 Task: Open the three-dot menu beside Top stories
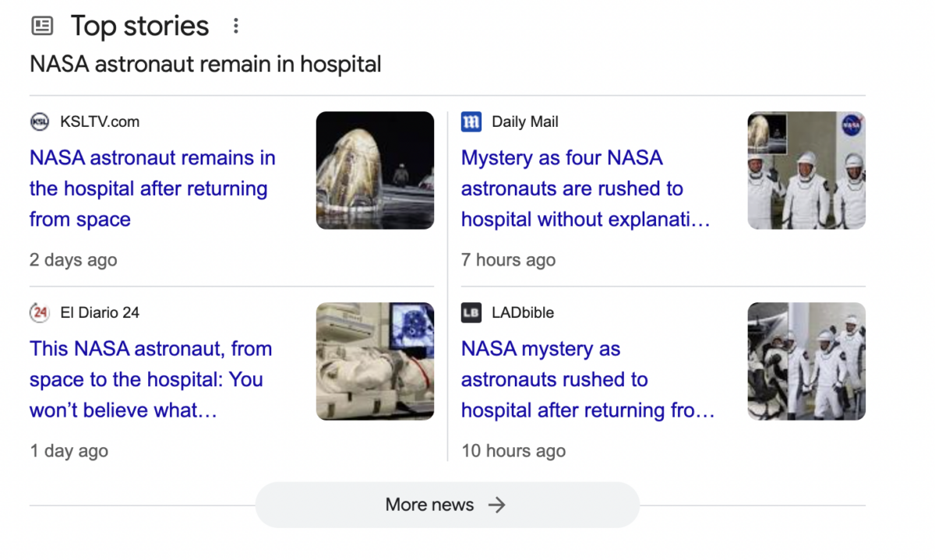pos(235,26)
